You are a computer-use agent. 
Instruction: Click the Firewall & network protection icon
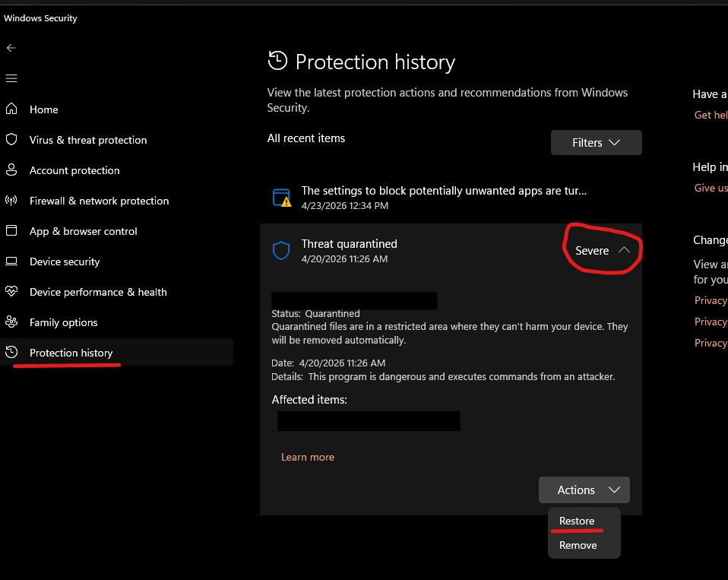[11, 201]
